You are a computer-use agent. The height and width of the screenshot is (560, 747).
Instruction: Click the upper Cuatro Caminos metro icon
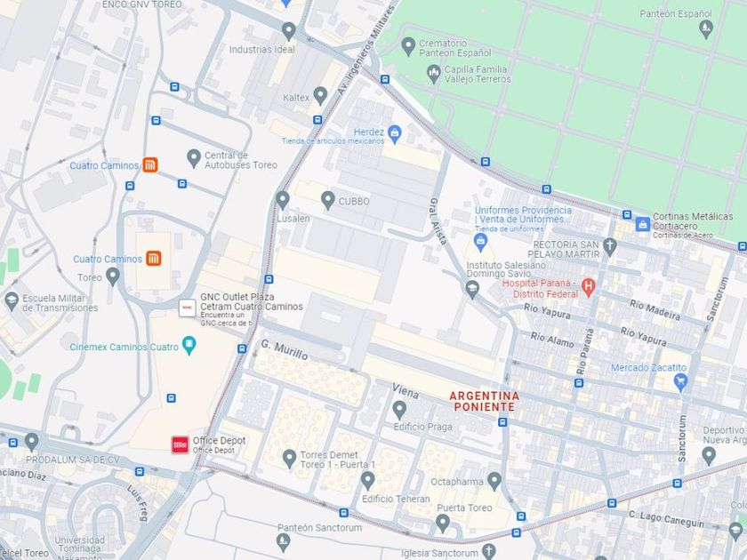coord(150,164)
